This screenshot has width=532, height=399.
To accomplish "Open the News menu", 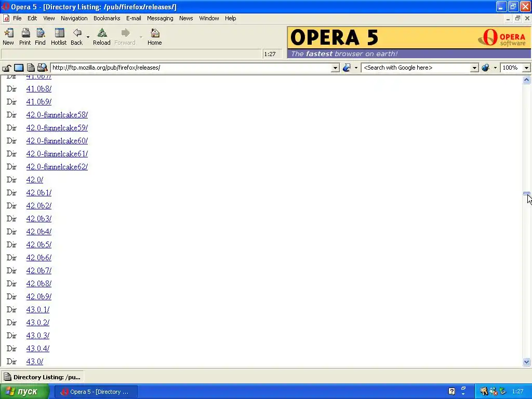I will coord(186,18).
